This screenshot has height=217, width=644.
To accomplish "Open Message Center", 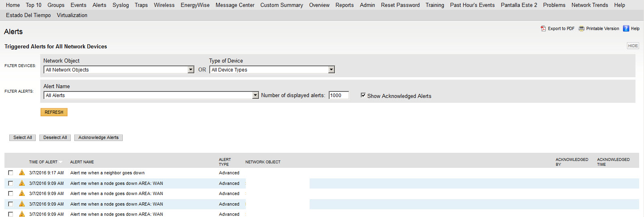I will point(235,5).
